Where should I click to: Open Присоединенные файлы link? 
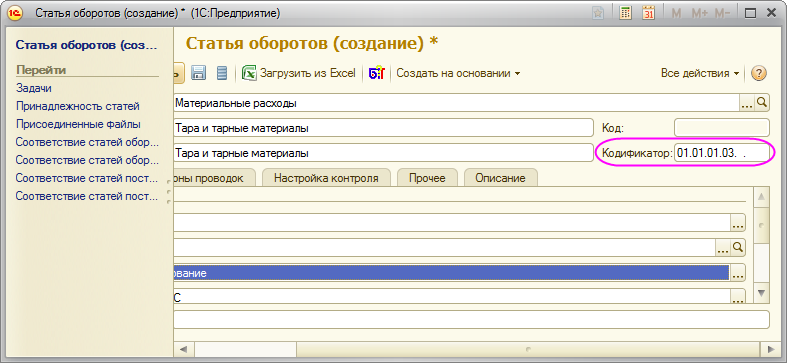pos(78,124)
